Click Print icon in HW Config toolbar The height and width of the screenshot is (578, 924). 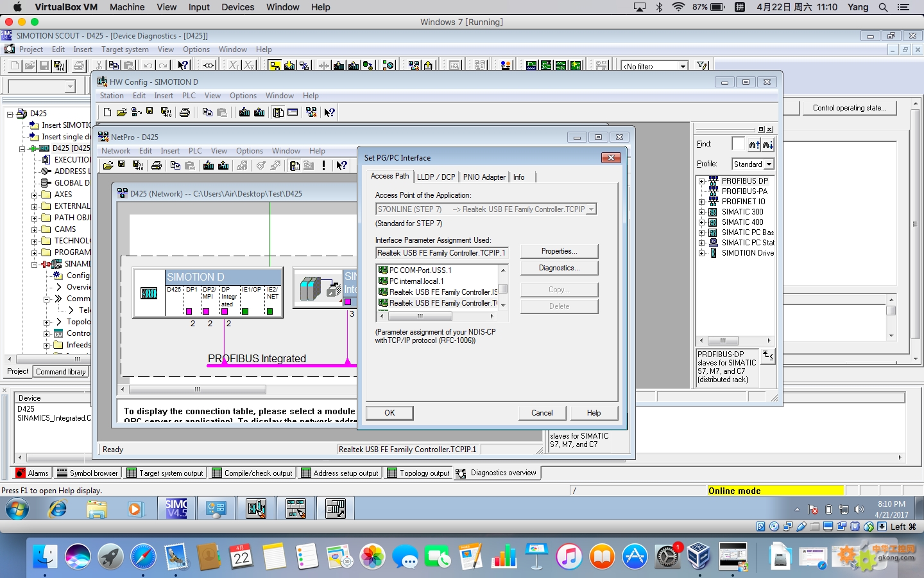pyautogui.click(x=185, y=112)
